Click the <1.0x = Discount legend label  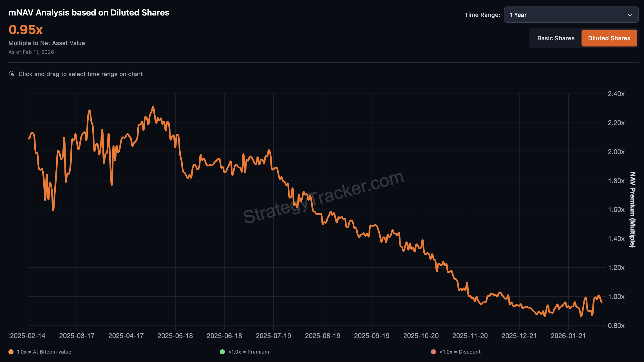tap(460, 352)
